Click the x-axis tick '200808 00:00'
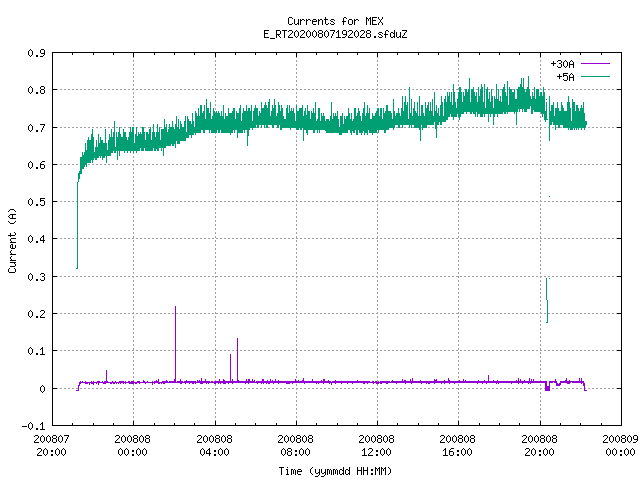640x480 pixels. pos(132,445)
